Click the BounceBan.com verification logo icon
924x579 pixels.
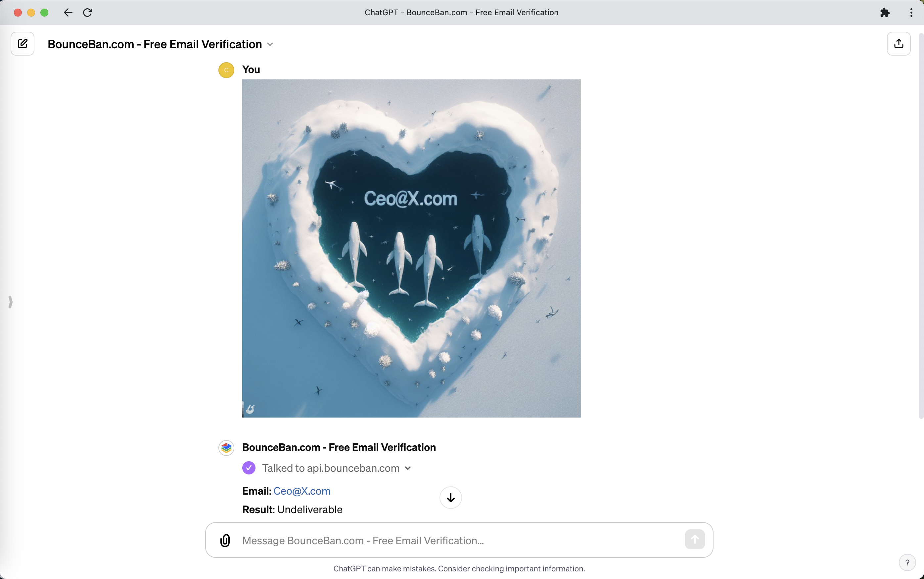(226, 447)
